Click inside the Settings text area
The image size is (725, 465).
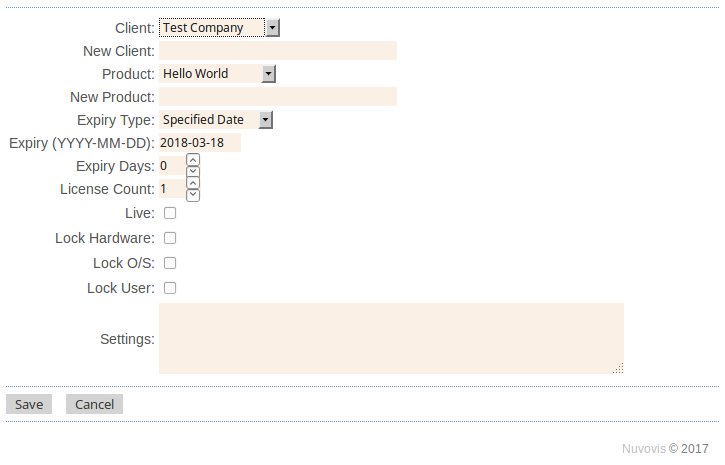(x=390, y=338)
